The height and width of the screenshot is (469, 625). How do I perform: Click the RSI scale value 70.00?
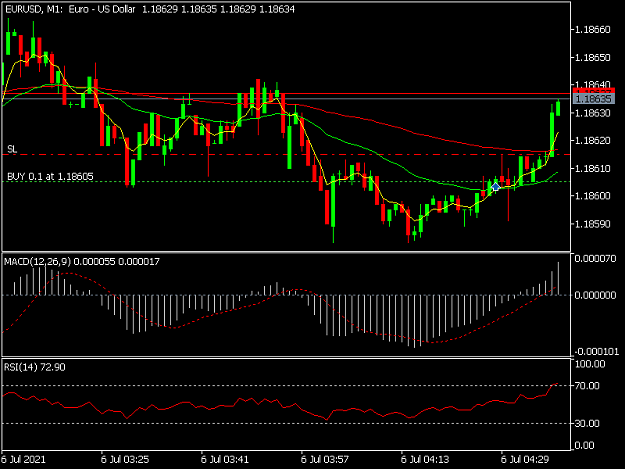[587, 386]
